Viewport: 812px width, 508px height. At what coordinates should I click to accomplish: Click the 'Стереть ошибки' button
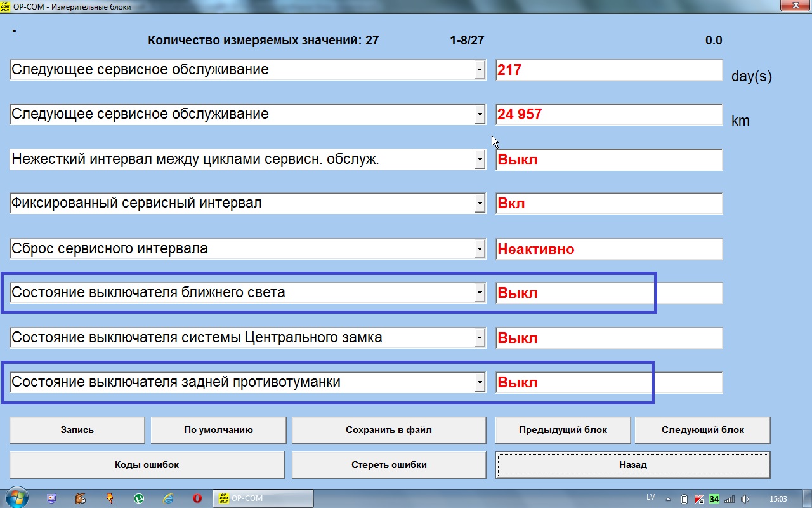pyautogui.click(x=388, y=465)
